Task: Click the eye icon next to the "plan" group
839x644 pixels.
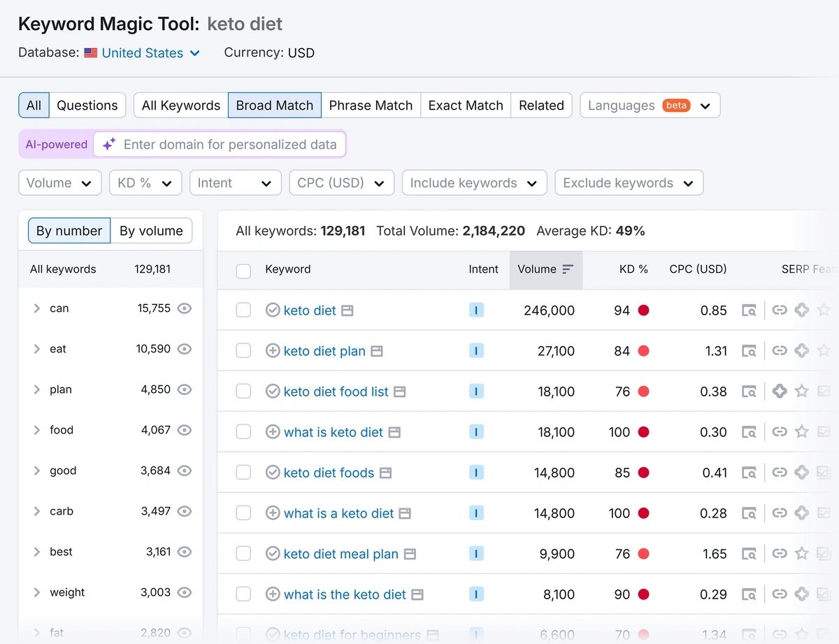Action: 186,389
